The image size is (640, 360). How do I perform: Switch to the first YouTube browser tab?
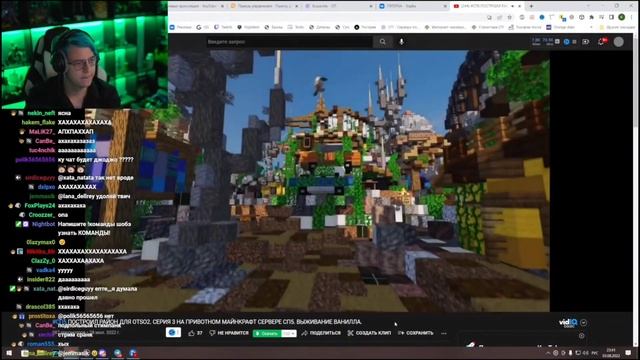(197, 6)
